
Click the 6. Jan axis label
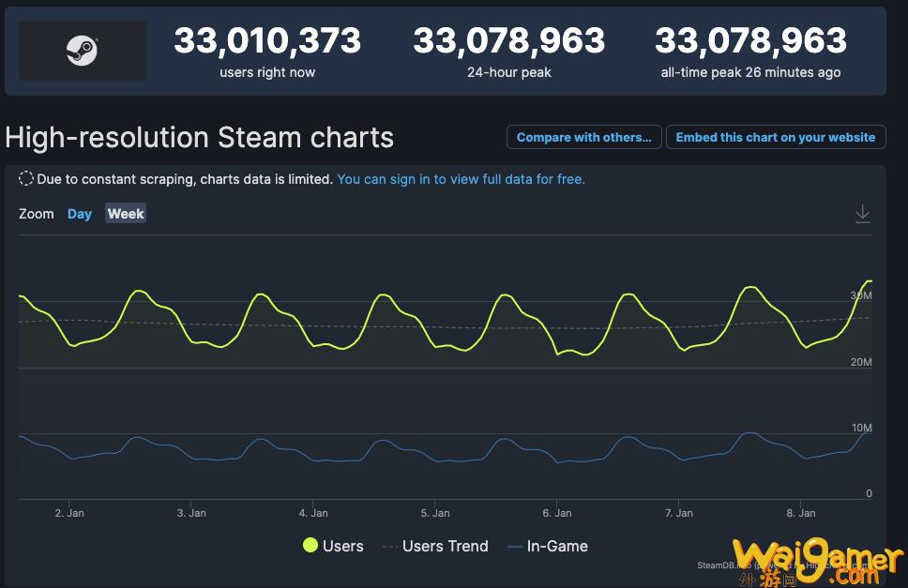click(x=557, y=513)
